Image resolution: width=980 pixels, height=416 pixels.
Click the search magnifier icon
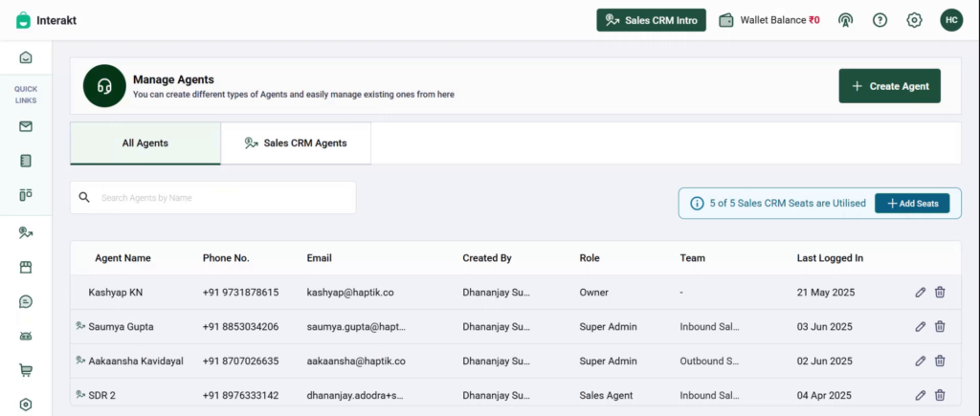(84, 197)
